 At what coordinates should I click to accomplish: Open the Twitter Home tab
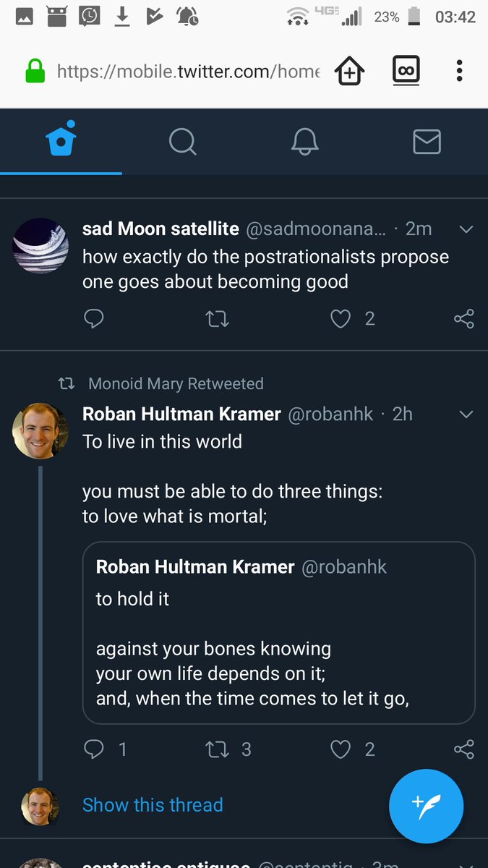click(61, 141)
